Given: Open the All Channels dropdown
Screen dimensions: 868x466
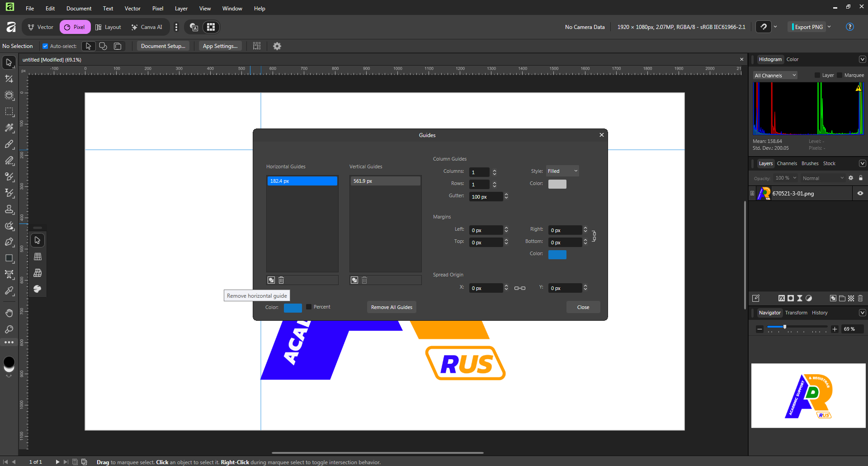Looking at the screenshot, I should [x=775, y=76].
